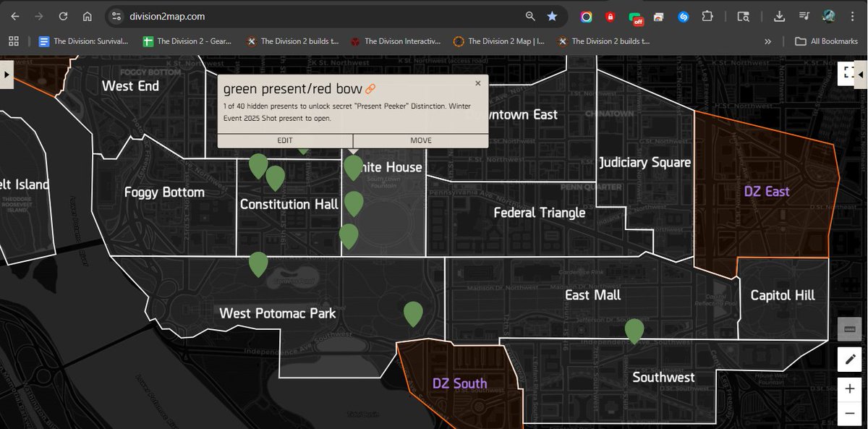Select green marker under the popup pointer
Screen dimensions: 868x429
tap(353, 167)
